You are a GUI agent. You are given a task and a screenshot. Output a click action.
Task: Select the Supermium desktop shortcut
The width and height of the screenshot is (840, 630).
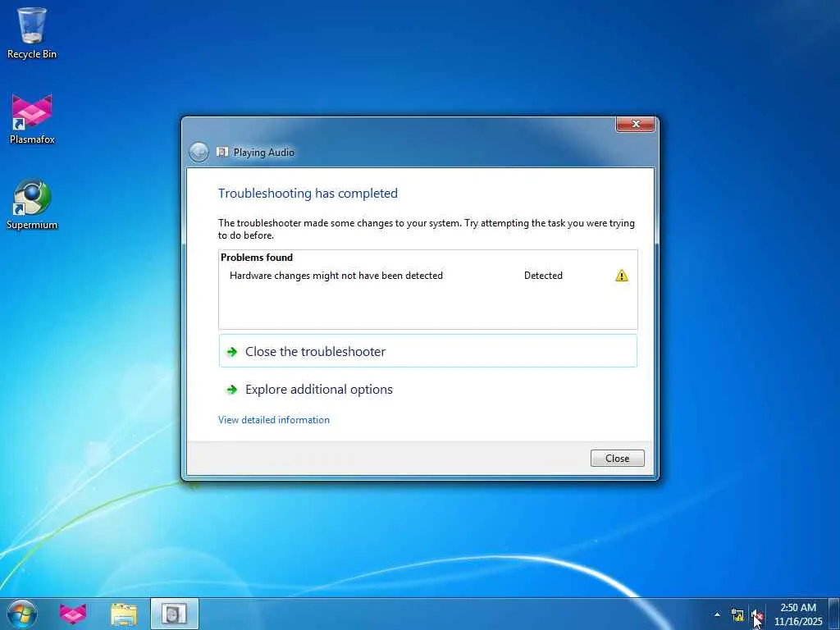(x=32, y=204)
